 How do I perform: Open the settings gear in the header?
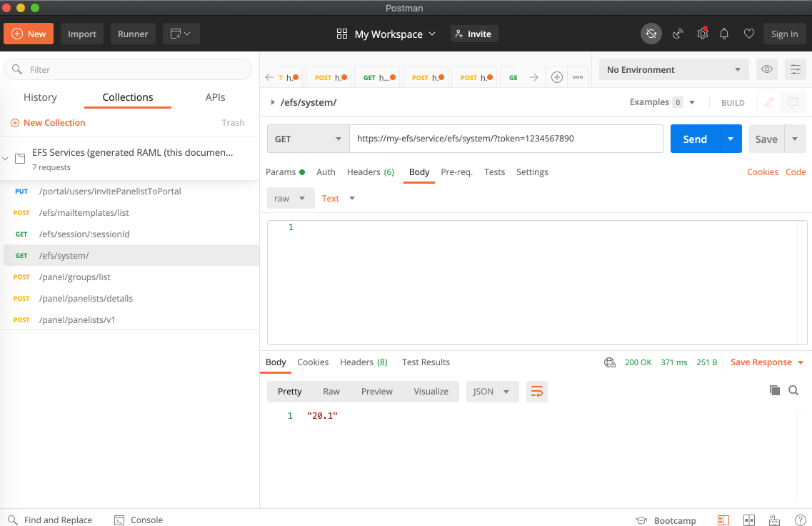[702, 34]
